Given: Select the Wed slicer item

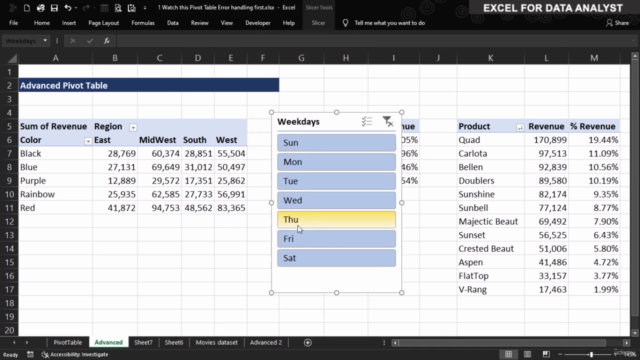Looking at the screenshot, I should click(x=336, y=200).
